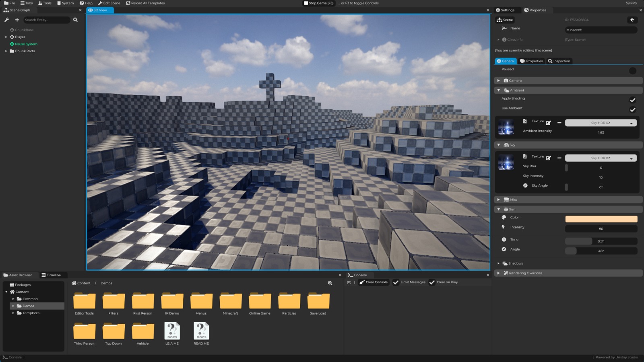The image size is (644, 362).
Task: Click the Sun Angle compass icon
Action: pyautogui.click(x=504, y=249)
